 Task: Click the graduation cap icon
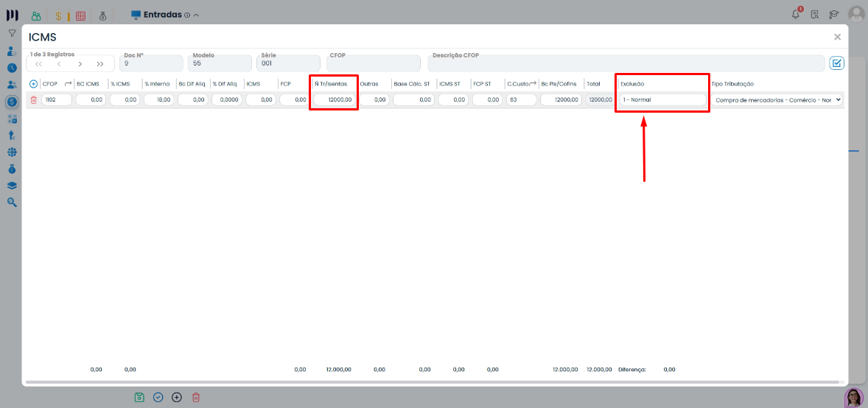[x=834, y=14]
